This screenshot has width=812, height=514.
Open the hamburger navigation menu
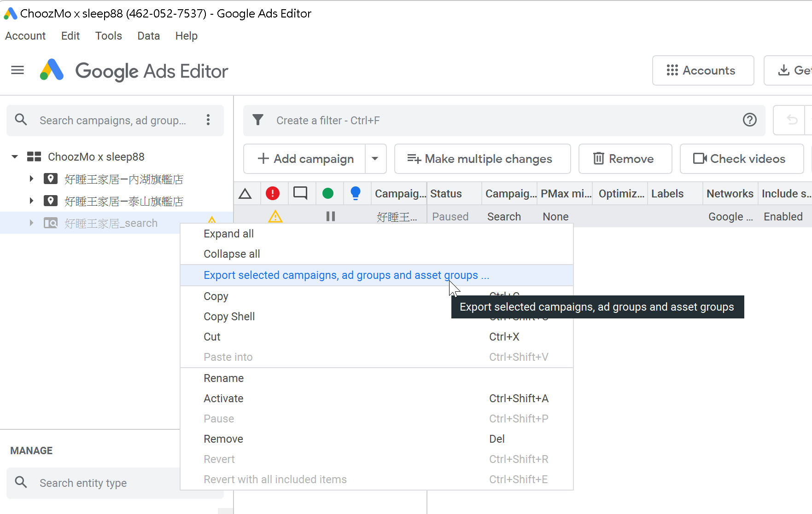18,70
